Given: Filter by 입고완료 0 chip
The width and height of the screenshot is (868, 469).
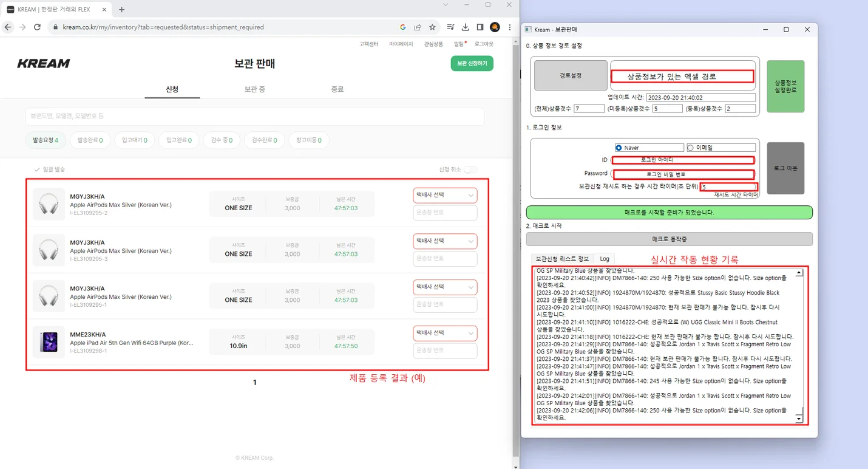Looking at the screenshot, I should coord(179,140).
